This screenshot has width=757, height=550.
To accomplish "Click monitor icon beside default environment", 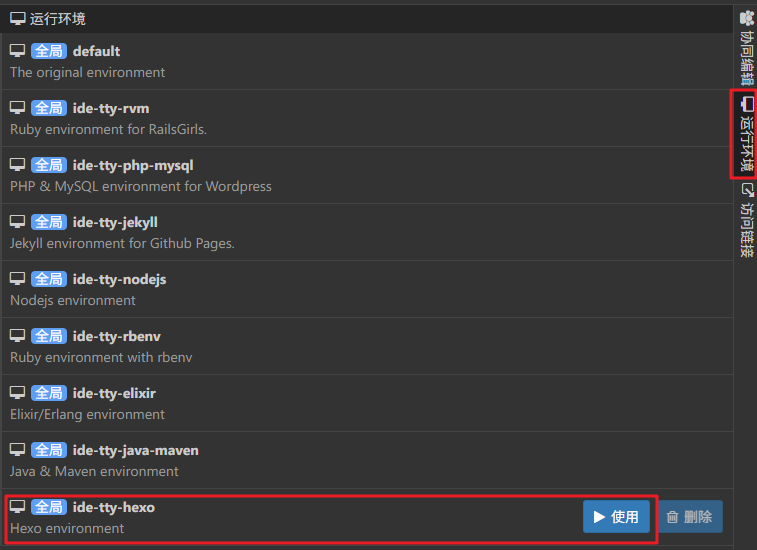I will coord(18,51).
